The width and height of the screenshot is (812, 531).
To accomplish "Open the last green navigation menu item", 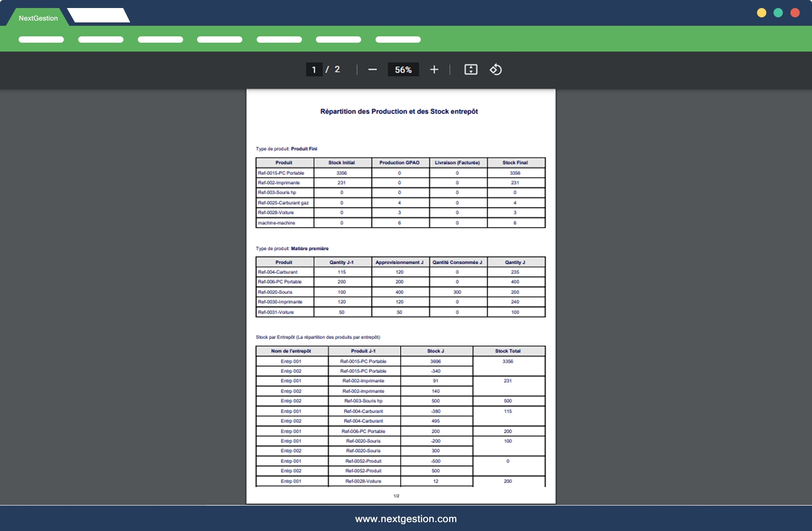I will 398,40.
